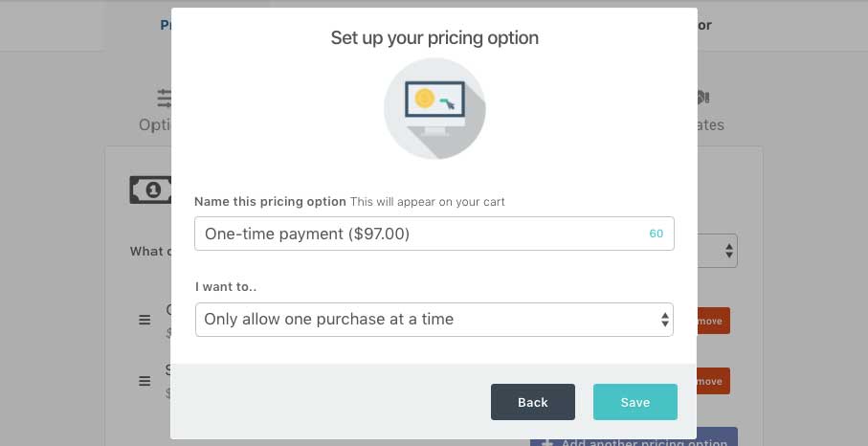Save the pricing option
Viewport: 868px width, 446px height.
point(634,402)
